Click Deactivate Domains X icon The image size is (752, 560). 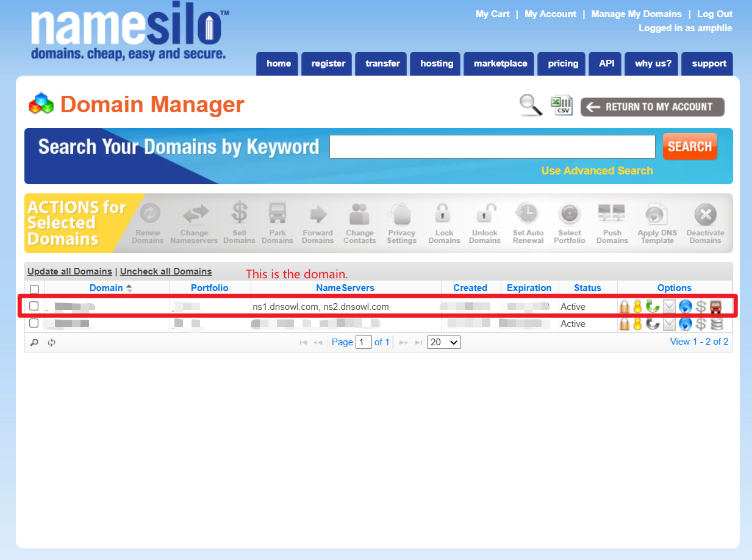(x=705, y=214)
